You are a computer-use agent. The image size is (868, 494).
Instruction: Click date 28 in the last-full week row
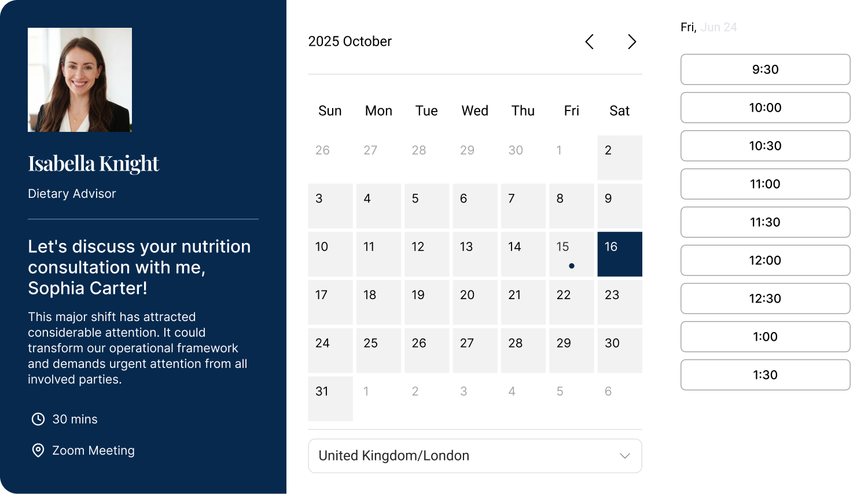pos(523,351)
